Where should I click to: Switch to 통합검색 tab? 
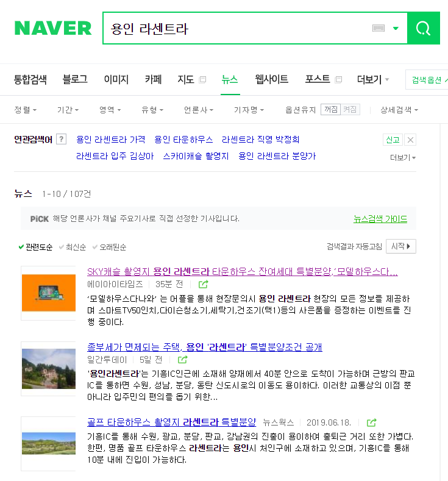click(x=30, y=79)
